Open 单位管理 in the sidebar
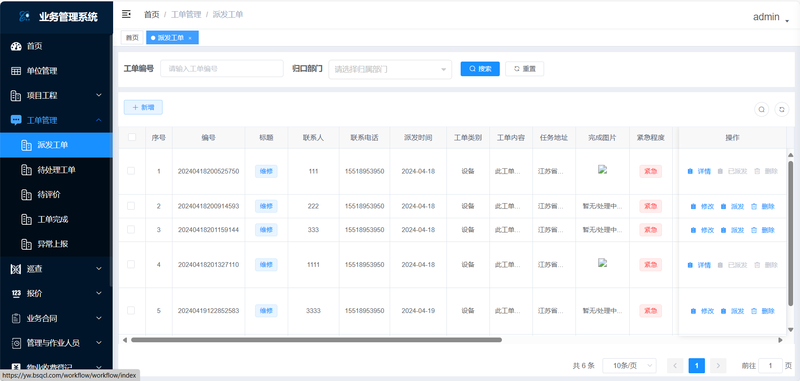This screenshot has width=800, height=381. [56, 71]
